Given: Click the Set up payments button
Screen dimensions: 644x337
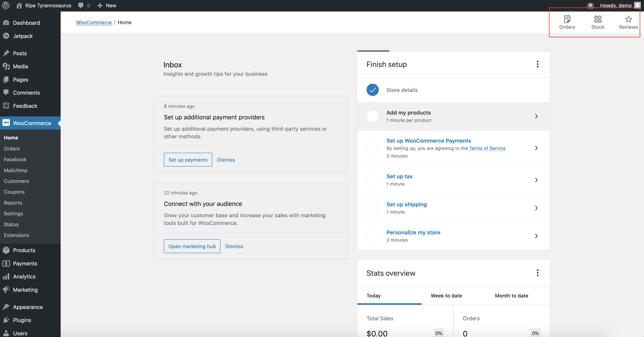Looking at the screenshot, I should click(188, 160).
